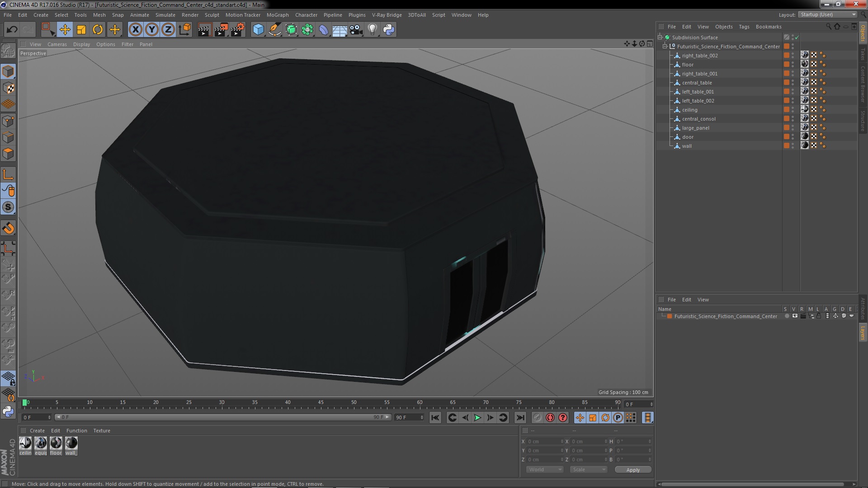Select the Move tool in toolbar
The height and width of the screenshot is (488, 868).
tap(65, 30)
